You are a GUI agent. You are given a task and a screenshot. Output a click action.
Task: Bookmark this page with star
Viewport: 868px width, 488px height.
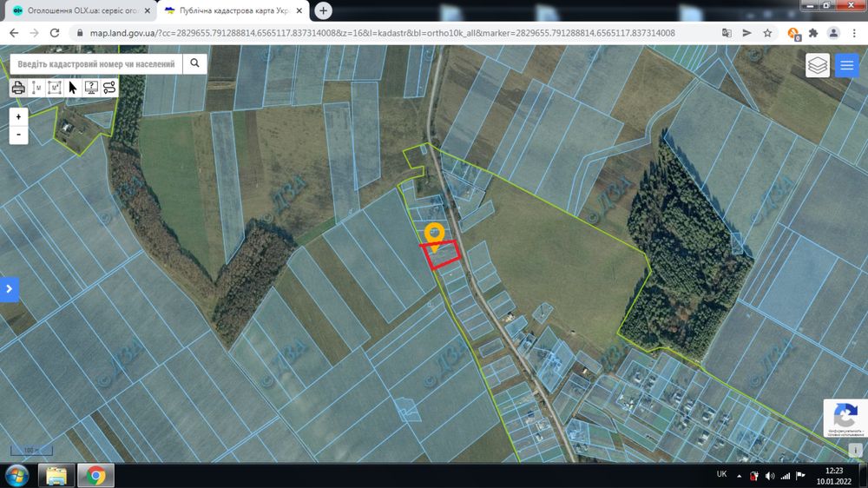pyautogui.click(x=767, y=33)
